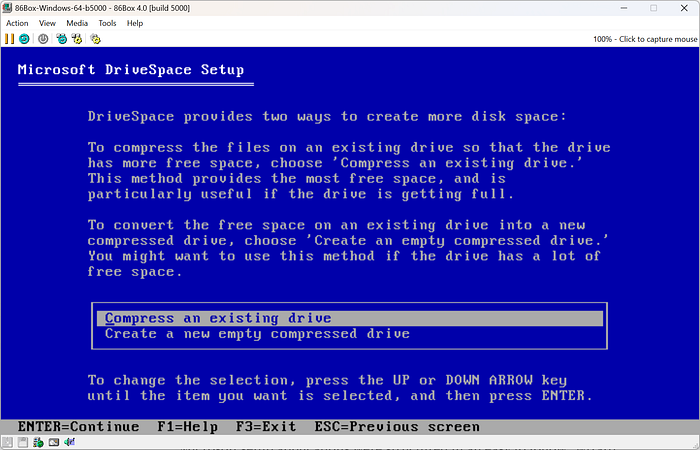Open the View menu
This screenshot has height=450, width=700.
47,23
